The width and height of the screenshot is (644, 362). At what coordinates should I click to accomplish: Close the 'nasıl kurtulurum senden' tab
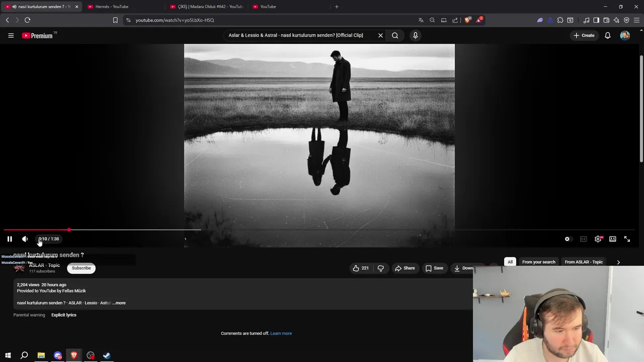(x=76, y=7)
